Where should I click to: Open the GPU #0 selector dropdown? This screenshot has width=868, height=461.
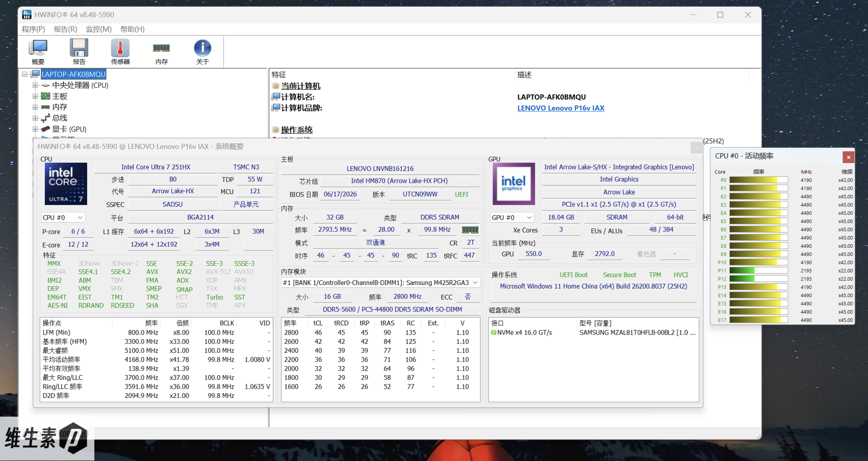coord(512,218)
